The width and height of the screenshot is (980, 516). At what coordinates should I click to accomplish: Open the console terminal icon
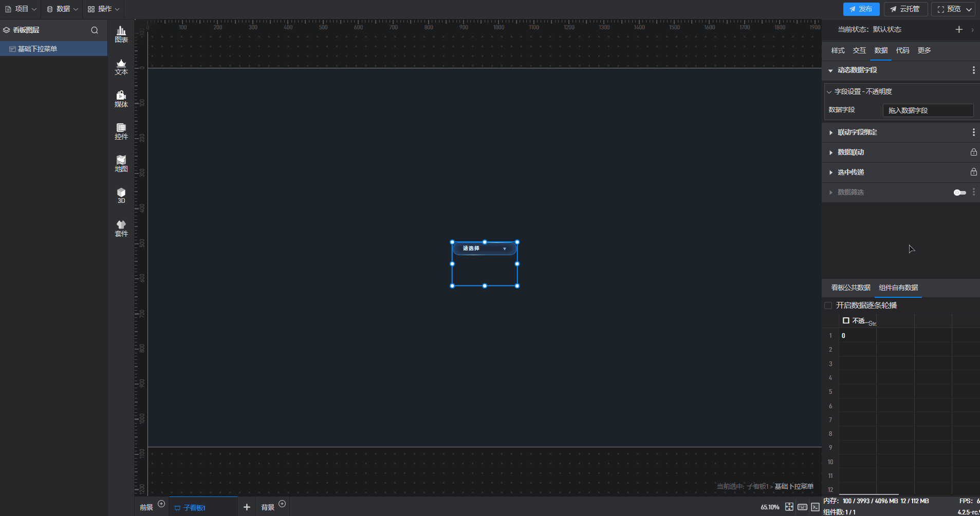point(816,507)
